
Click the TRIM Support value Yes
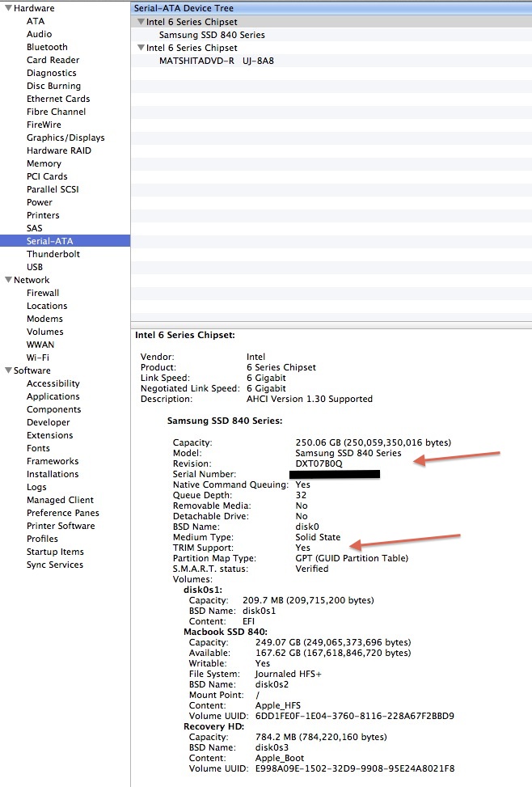(302, 548)
